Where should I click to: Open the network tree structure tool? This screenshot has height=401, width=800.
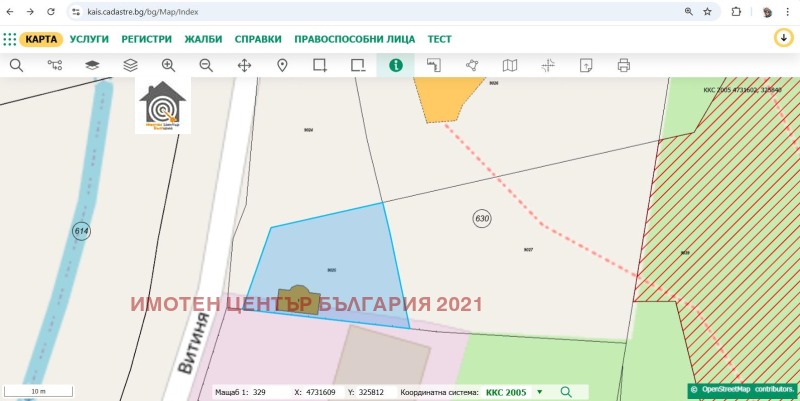point(55,65)
